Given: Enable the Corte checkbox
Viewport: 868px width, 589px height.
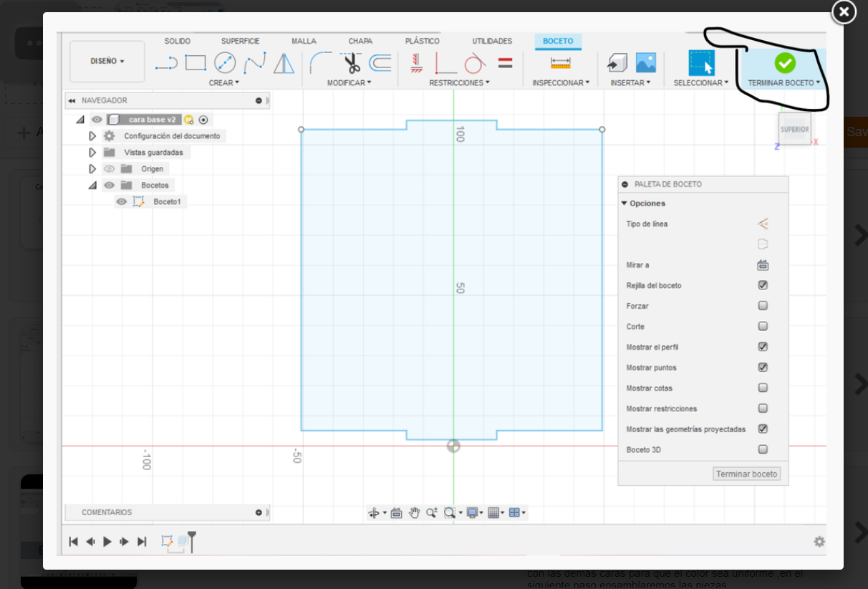Looking at the screenshot, I should point(763,326).
